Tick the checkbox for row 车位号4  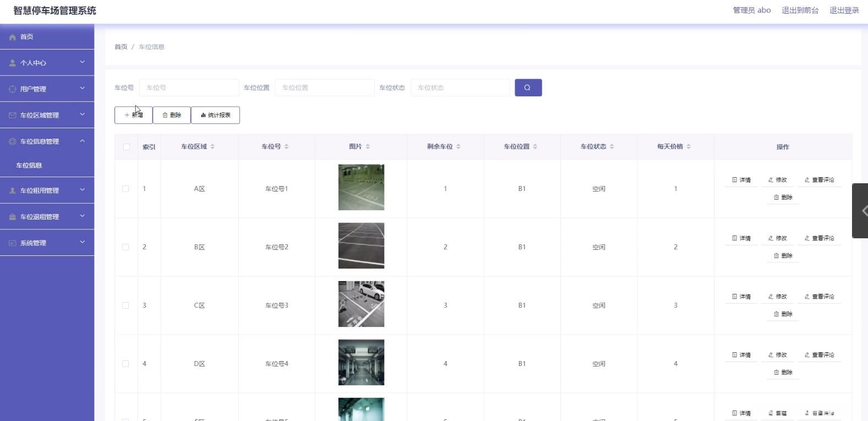click(x=125, y=364)
